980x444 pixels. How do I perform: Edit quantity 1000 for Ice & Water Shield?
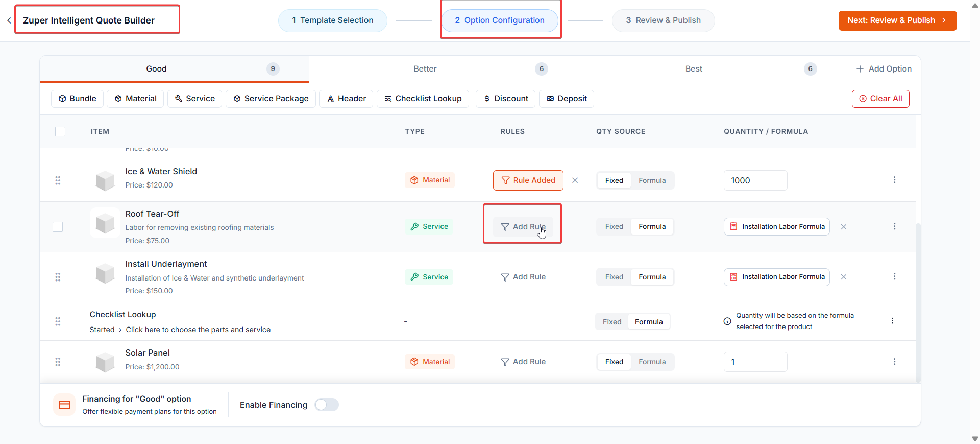[x=755, y=180]
